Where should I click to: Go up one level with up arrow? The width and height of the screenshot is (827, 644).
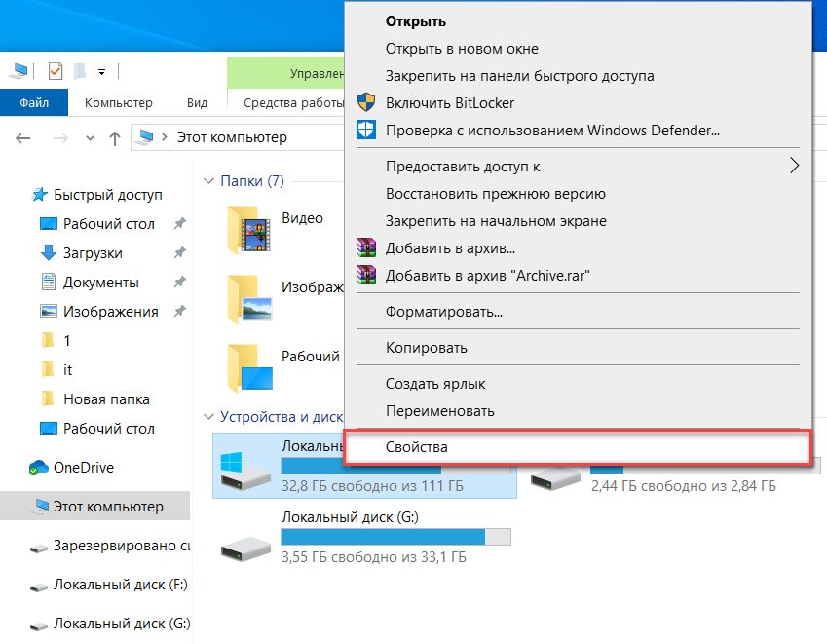[114, 138]
